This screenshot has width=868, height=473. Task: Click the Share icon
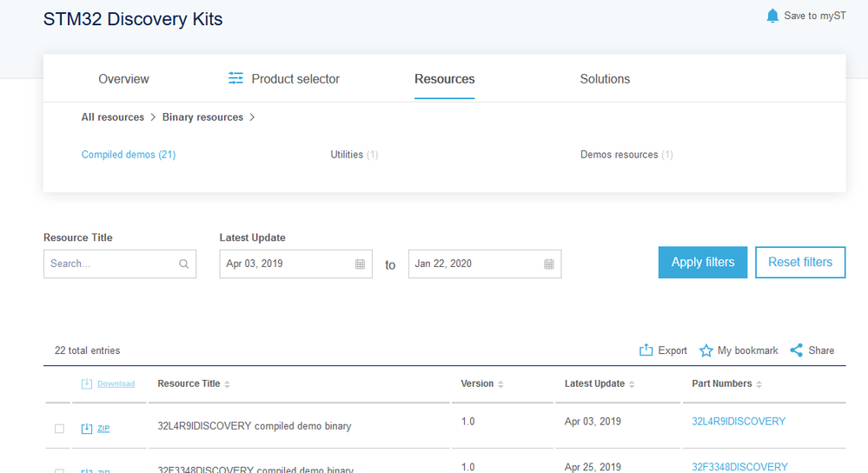796,350
